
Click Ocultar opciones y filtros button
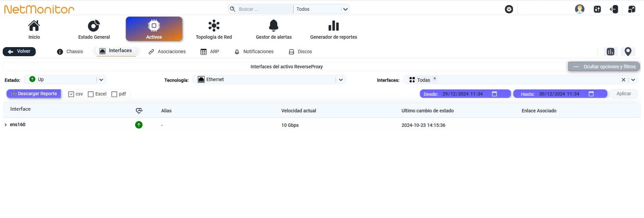pyautogui.click(x=604, y=67)
